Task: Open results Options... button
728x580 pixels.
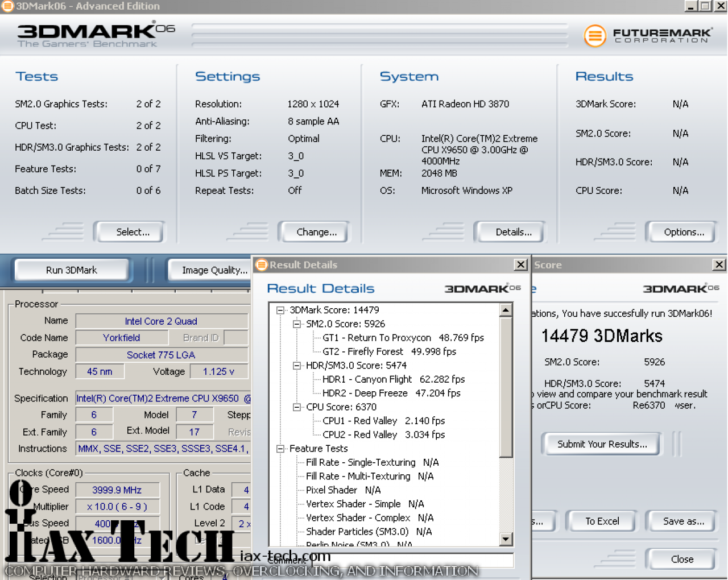Action: (681, 232)
